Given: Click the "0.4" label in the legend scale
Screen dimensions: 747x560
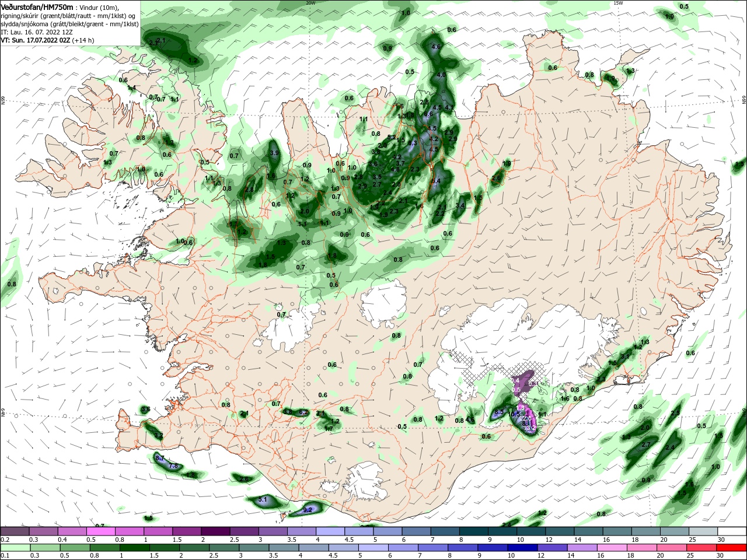Looking at the screenshot, I should (62, 540).
